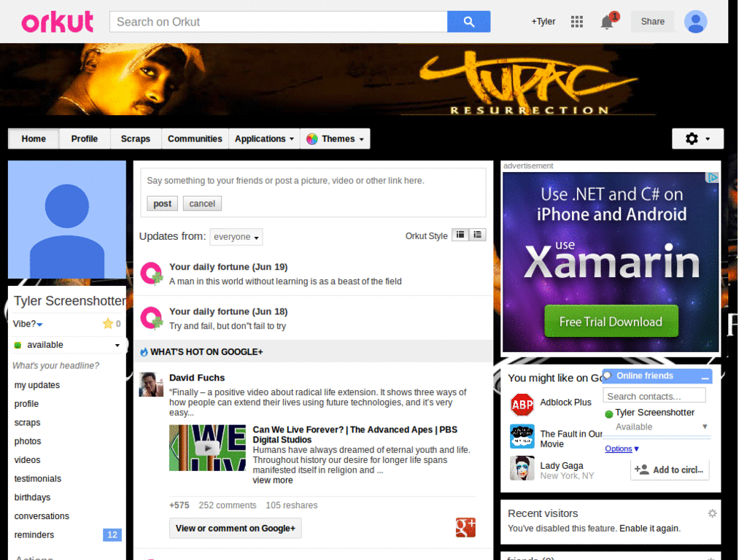Click the Adblock Plus ABP icon

(x=522, y=405)
